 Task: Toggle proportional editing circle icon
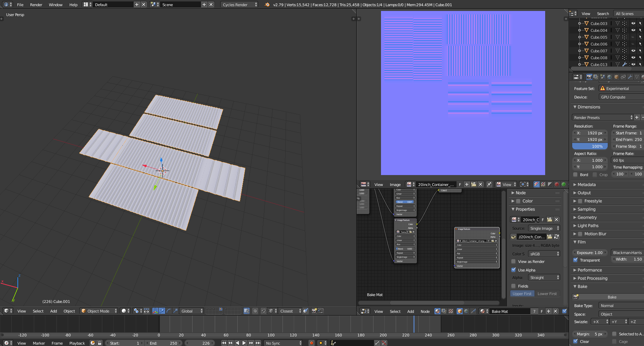tap(255, 311)
